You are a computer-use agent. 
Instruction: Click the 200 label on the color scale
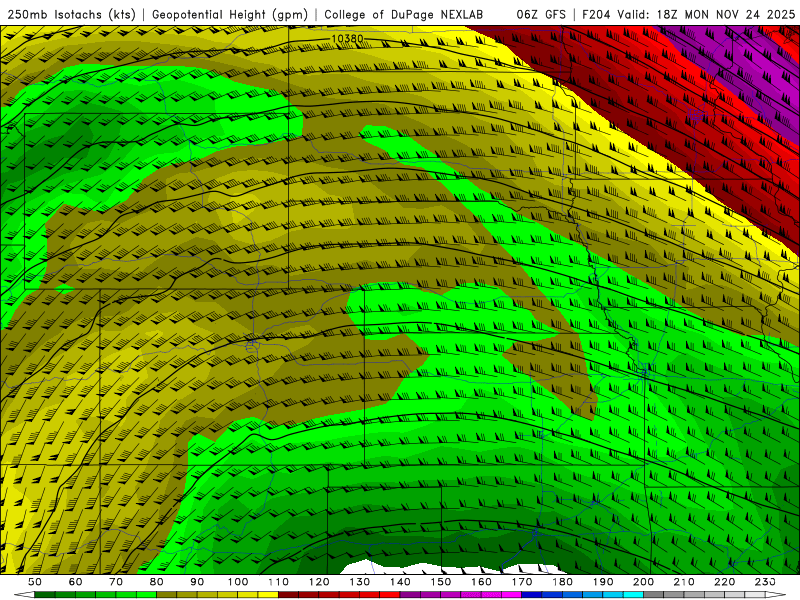pos(643,582)
